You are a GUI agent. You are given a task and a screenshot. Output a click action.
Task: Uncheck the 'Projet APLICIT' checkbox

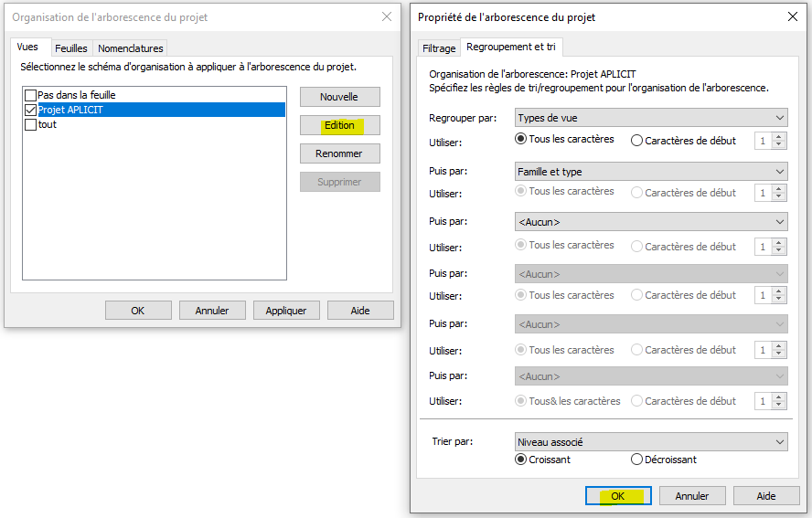coord(31,110)
